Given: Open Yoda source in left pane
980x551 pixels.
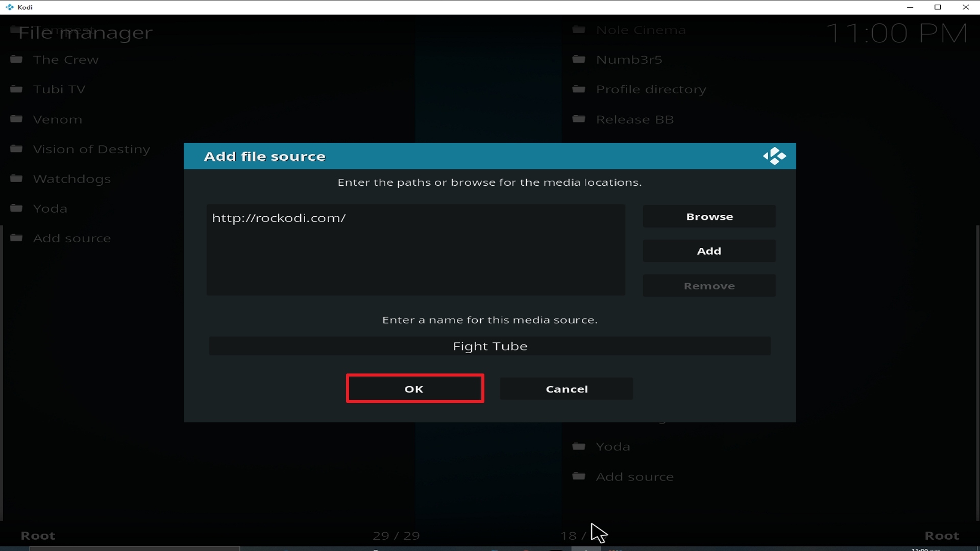Looking at the screenshot, I should pos(50,209).
